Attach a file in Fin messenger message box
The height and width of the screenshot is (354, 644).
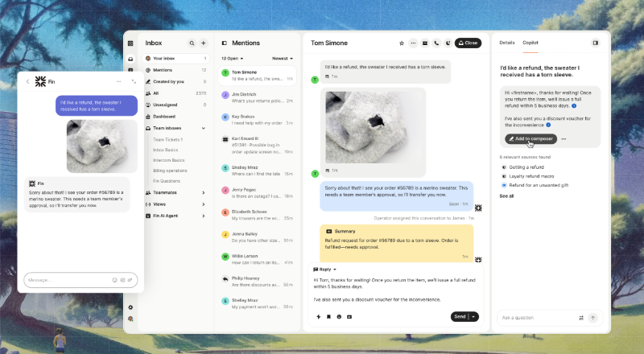130,280
